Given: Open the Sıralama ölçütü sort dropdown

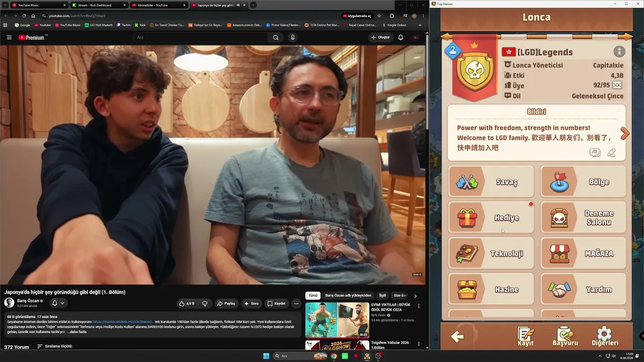Looking at the screenshot, I should [x=55, y=346].
